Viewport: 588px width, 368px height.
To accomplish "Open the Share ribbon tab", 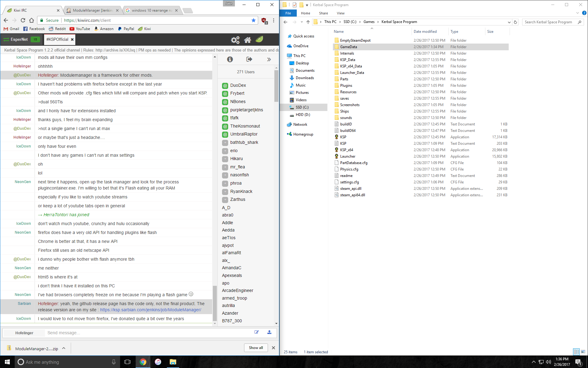I will [323, 13].
